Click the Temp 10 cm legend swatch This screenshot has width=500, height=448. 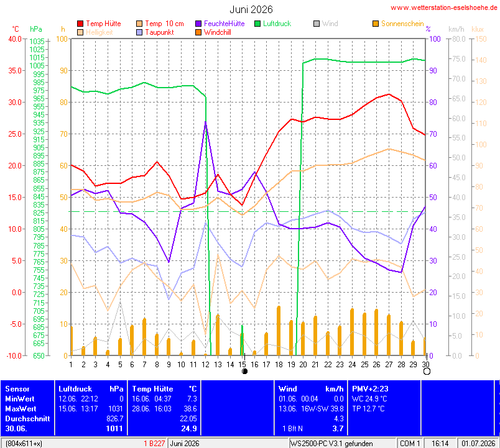(x=139, y=24)
